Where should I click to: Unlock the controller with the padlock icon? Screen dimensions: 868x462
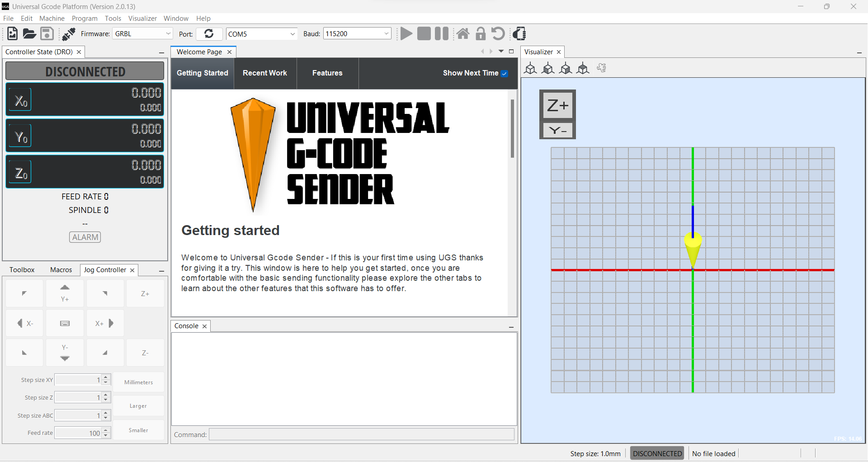481,33
